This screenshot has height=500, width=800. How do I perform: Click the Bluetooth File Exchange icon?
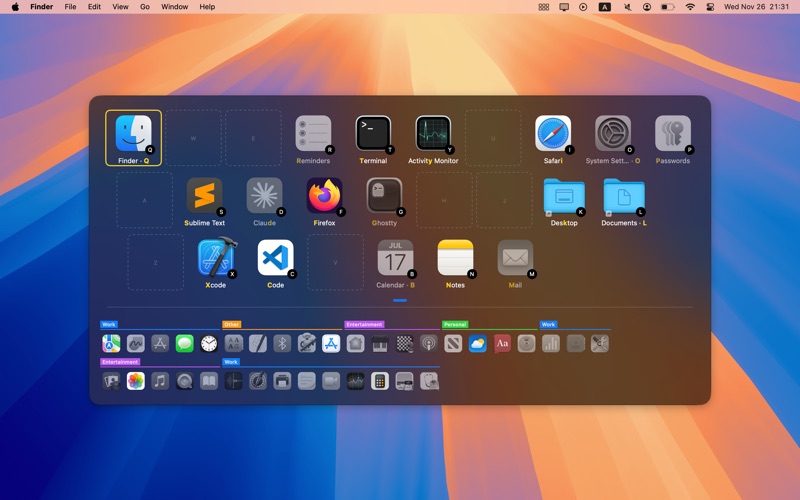(x=282, y=343)
